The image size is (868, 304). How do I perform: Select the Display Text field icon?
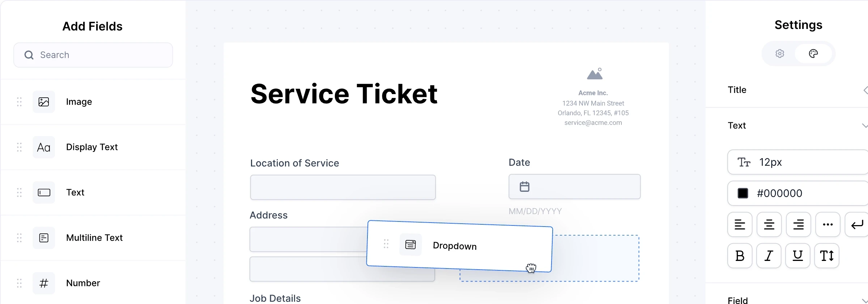pyautogui.click(x=43, y=147)
